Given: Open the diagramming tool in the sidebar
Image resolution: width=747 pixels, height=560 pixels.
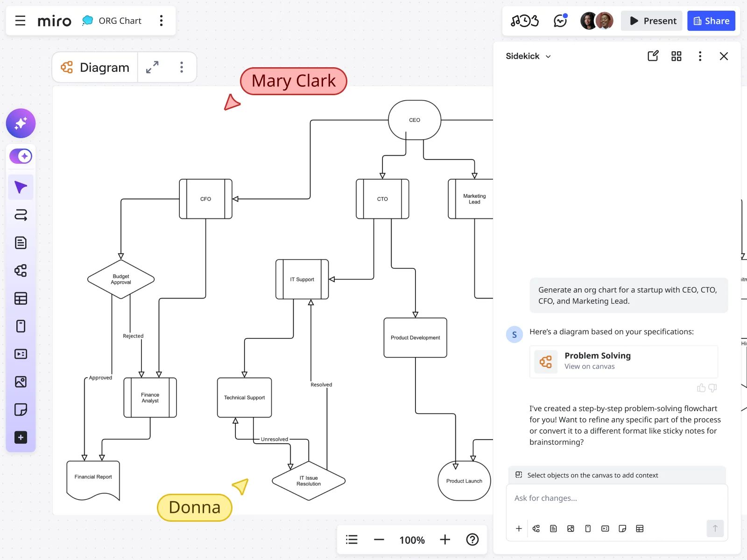Looking at the screenshot, I should click(x=21, y=271).
